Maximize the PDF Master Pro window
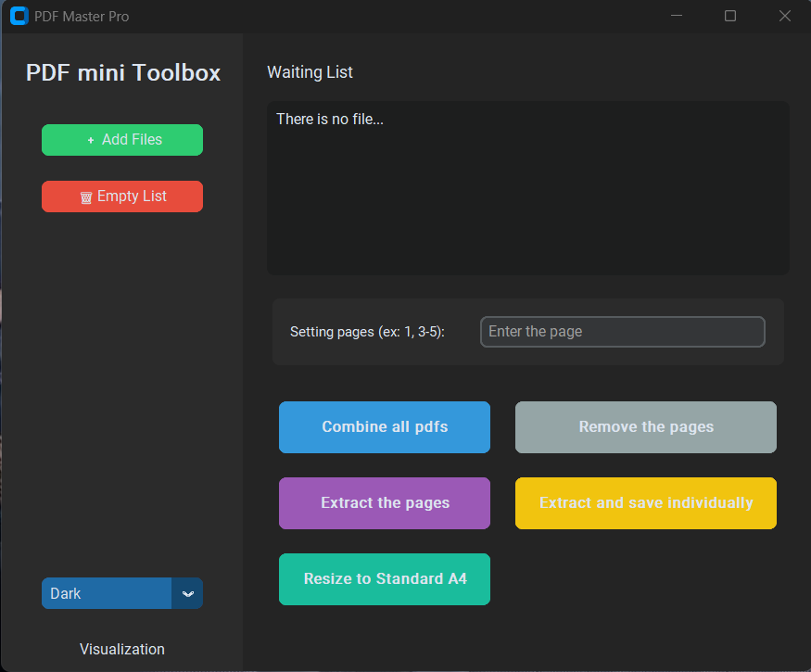 729,16
